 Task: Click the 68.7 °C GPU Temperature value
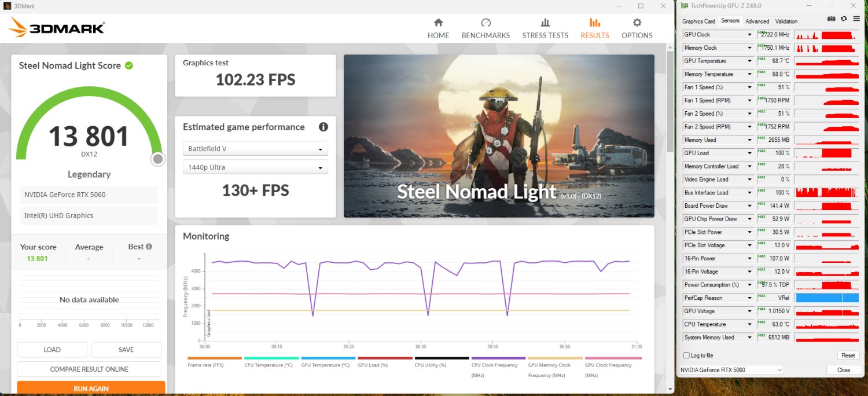(774, 61)
